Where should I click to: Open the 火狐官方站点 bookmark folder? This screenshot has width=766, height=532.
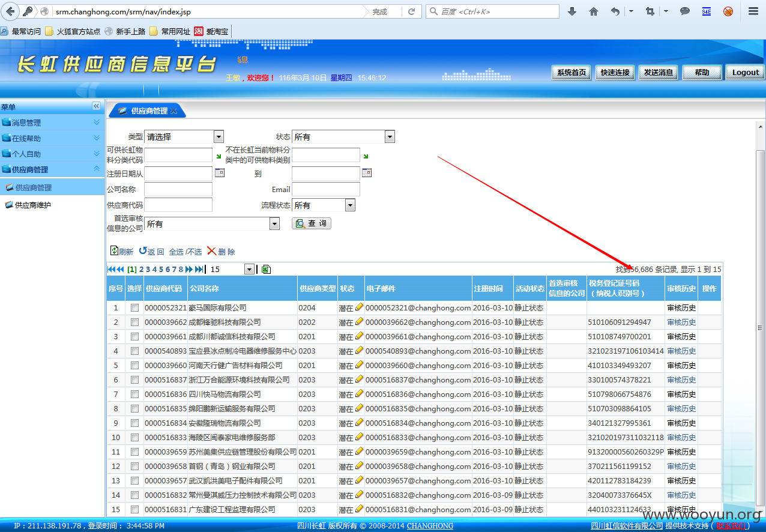click(73, 31)
